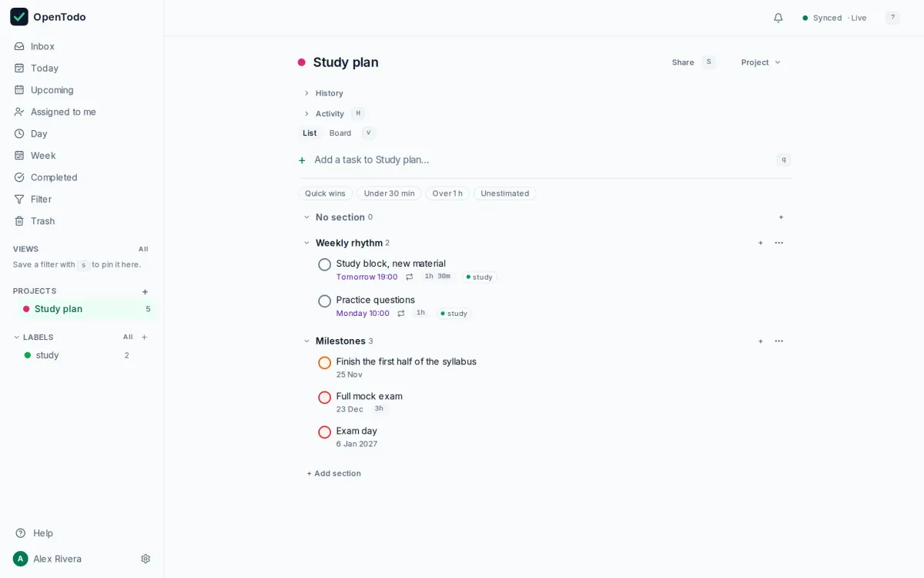Screen dimensions: 924x578
Task: Switch to List tab
Action: 310,133
